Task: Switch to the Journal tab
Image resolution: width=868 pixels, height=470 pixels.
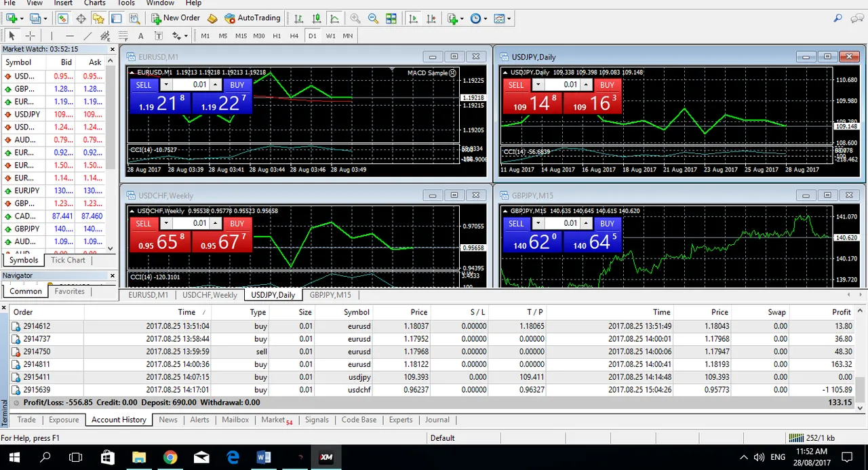Action: pos(437,420)
